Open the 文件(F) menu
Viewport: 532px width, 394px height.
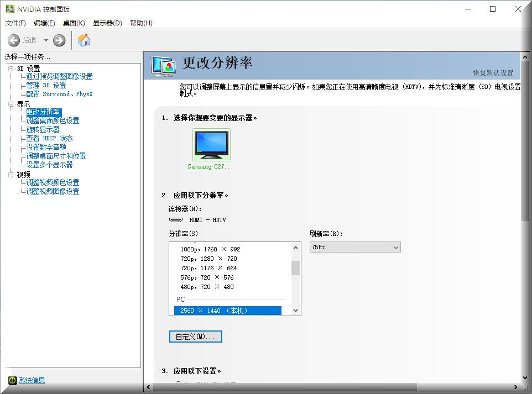click(15, 23)
